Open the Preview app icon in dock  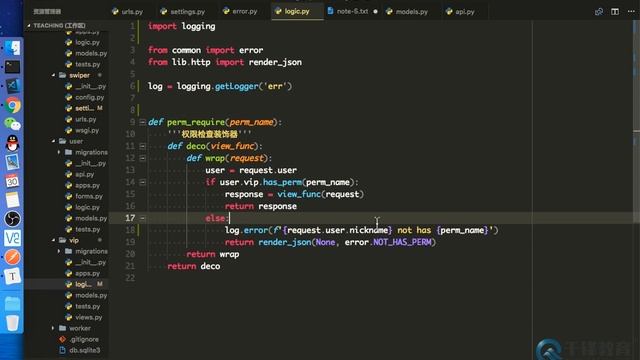12,162
